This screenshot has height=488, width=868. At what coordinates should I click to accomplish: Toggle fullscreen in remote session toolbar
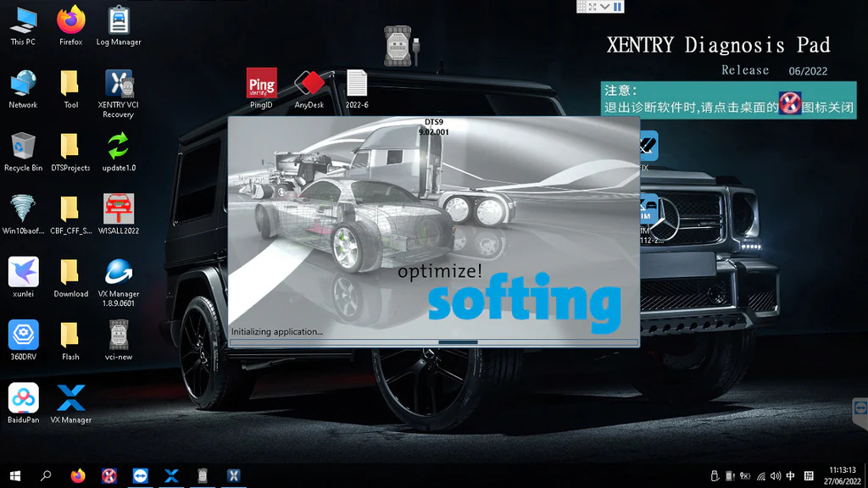(x=593, y=7)
